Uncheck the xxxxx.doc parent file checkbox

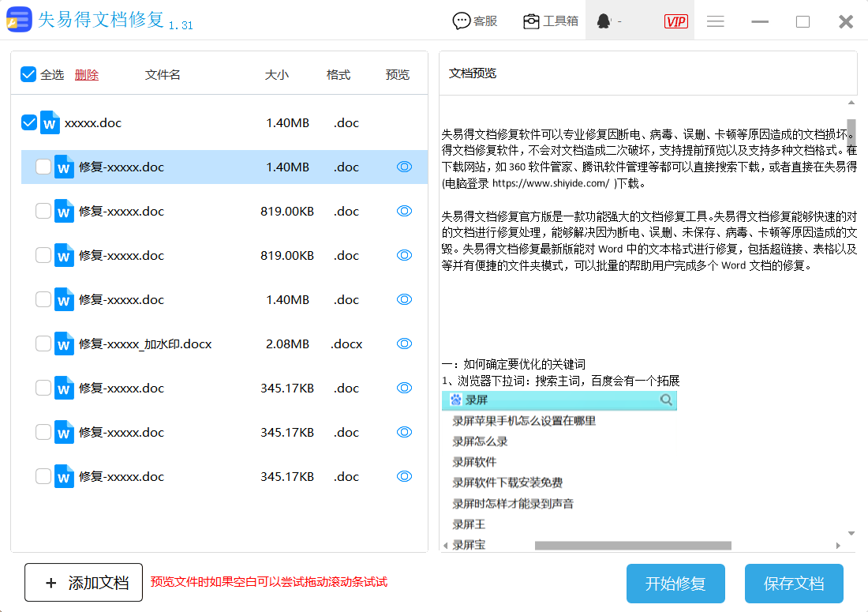tap(28, 122)
